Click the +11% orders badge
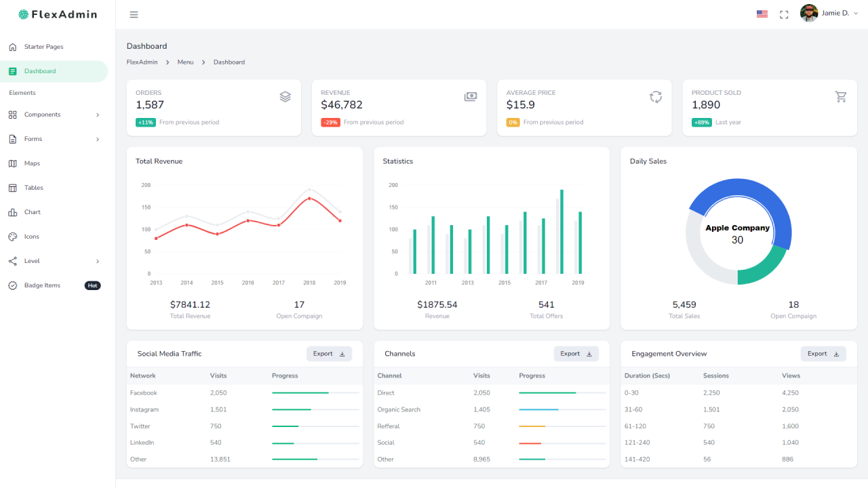 coord(146,123)
